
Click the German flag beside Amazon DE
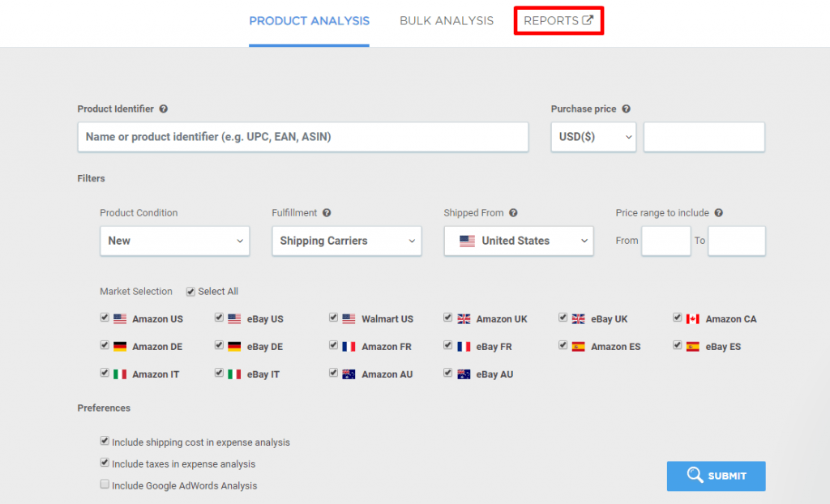pyautogui.click(x=120, y=347)
